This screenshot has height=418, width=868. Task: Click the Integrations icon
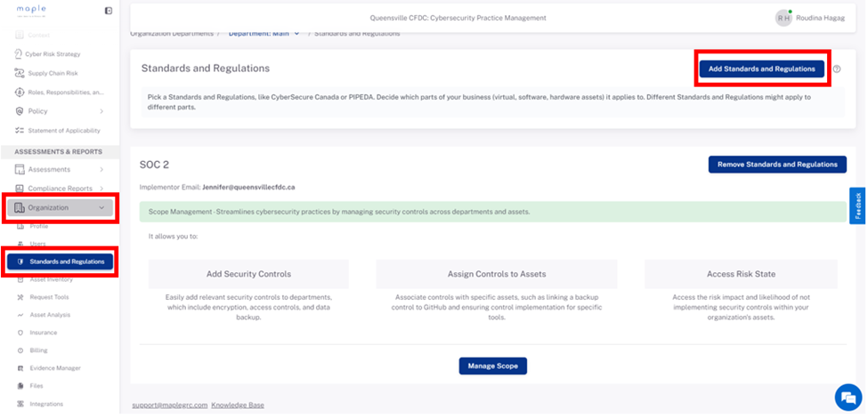tap(20, 404)
